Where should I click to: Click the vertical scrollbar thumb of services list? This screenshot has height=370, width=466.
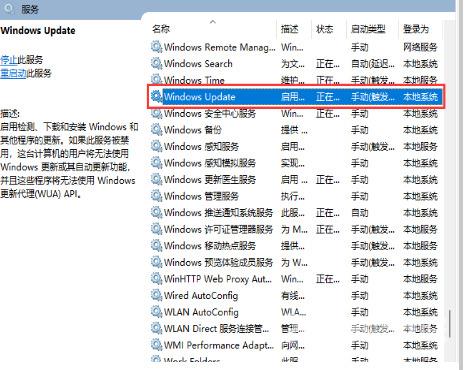pyautogui.click(x=450, y=324)
